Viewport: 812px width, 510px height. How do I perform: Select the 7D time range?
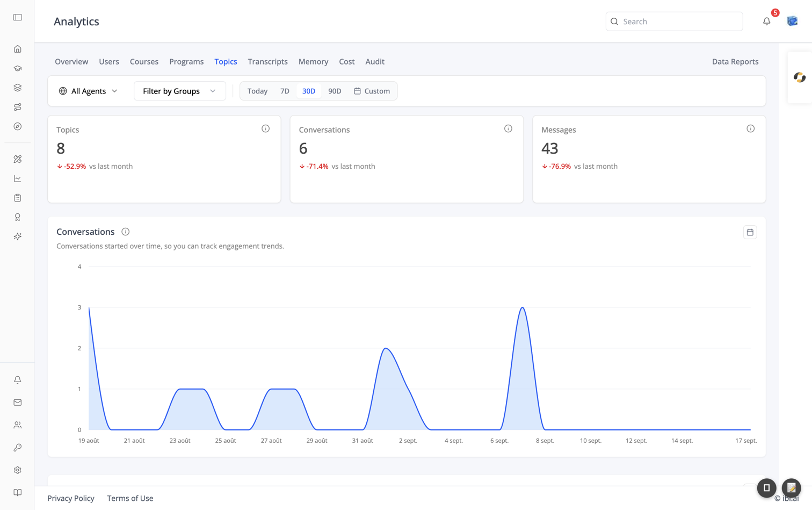point(285,91)
